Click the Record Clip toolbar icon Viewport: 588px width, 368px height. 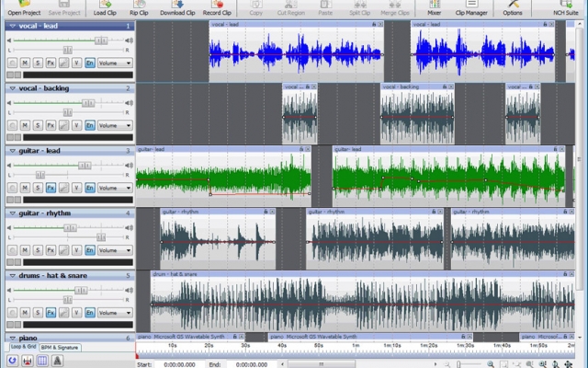(217, 8)
